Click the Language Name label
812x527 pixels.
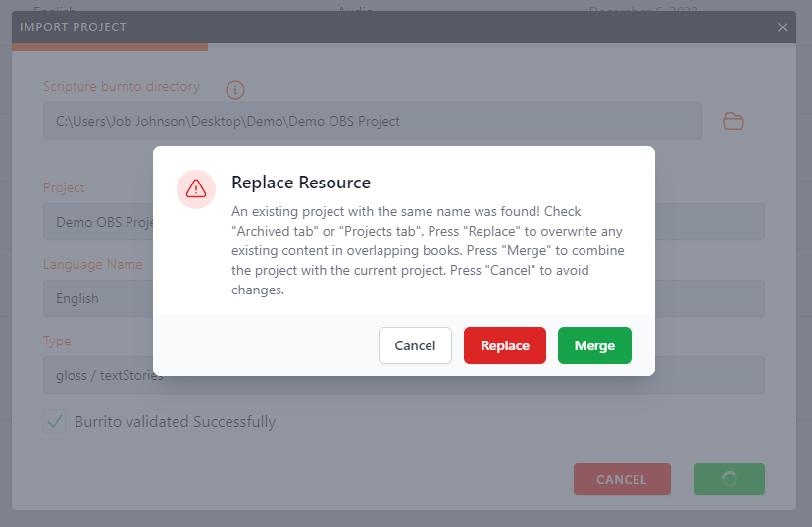pyautogui.click(x=93, y=264)
